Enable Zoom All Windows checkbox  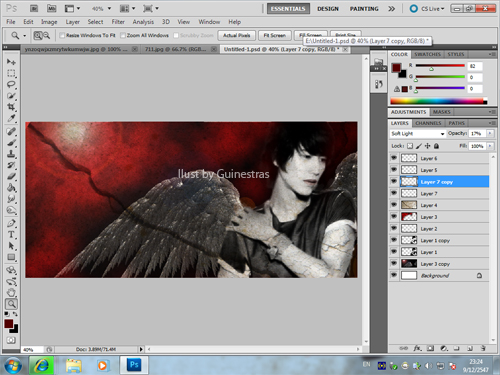coord(123,35)
